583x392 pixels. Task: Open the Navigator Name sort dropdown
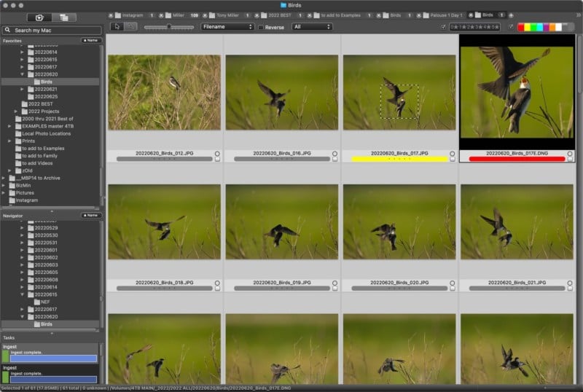pyautogui.click(x=90, y=216)
